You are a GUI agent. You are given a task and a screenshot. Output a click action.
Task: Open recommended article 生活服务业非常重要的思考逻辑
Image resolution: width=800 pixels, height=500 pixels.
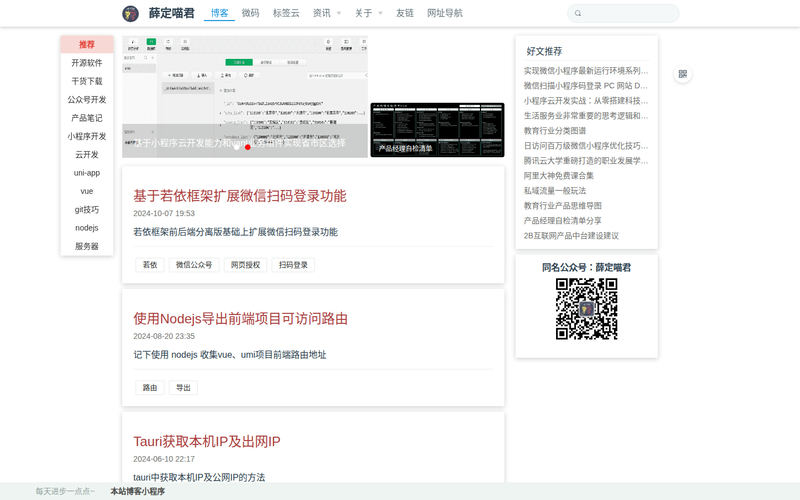pyautogui.click(x=586, y=116)
